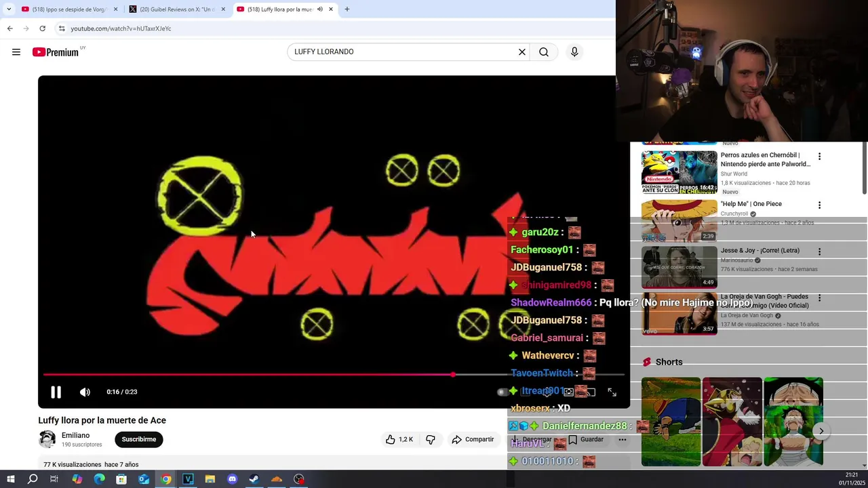Viewport: 868px width, 488px height.
Task: Close the Ippo se despide tab
Action: click(116, 9)
